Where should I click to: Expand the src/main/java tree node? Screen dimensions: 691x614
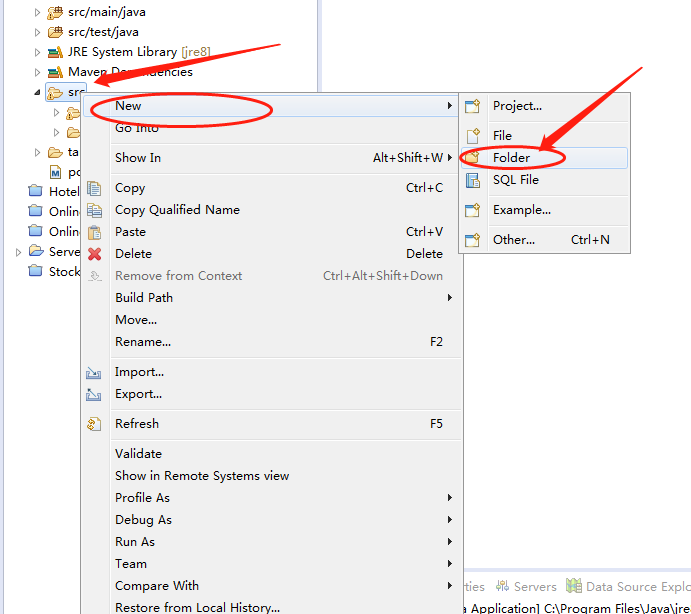[x=38, y=12]
